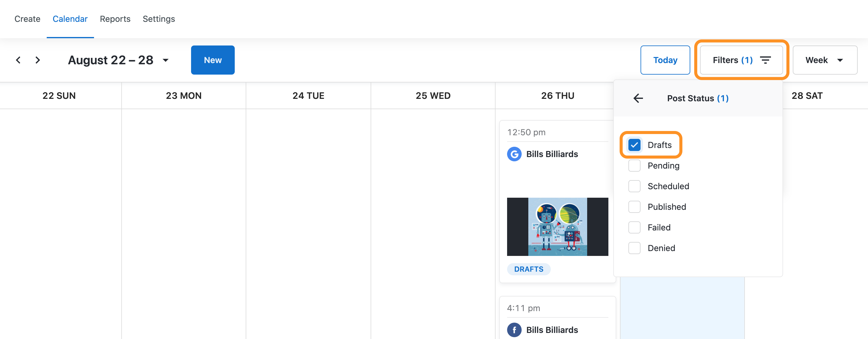Enable the Denied filter checkbox

pos(634,248)
